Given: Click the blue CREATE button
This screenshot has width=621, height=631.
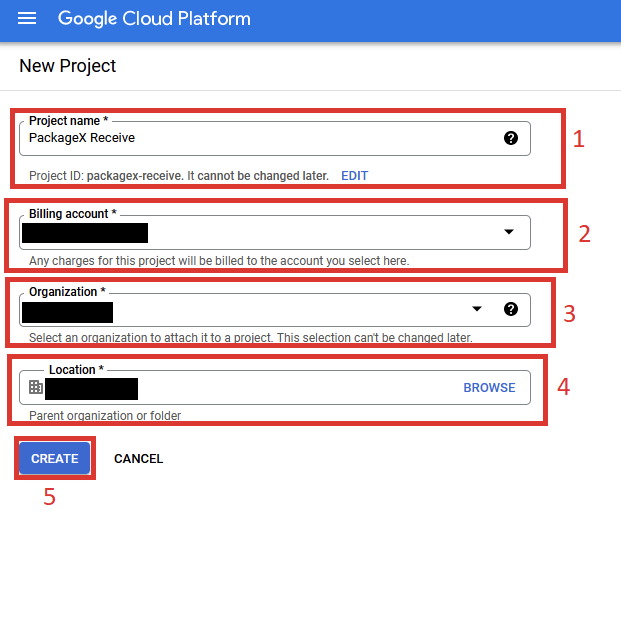Looking at the screenshot, I should click(x=55, y=459).
